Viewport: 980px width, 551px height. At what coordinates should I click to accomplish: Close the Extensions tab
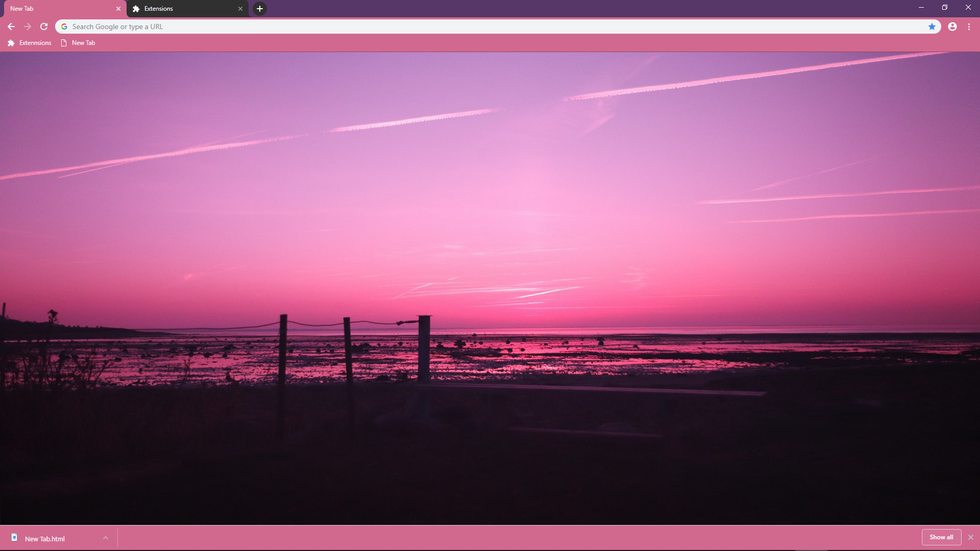[240, 9]
